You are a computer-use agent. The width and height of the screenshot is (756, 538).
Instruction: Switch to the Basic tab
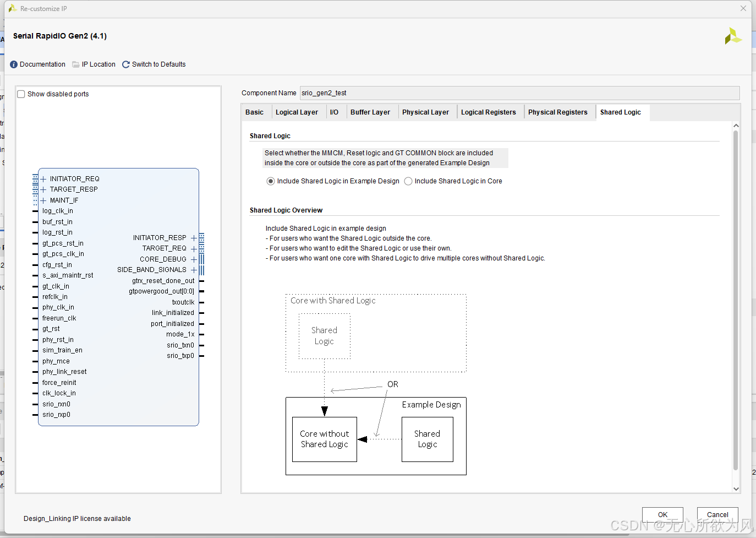coord(255,112)
